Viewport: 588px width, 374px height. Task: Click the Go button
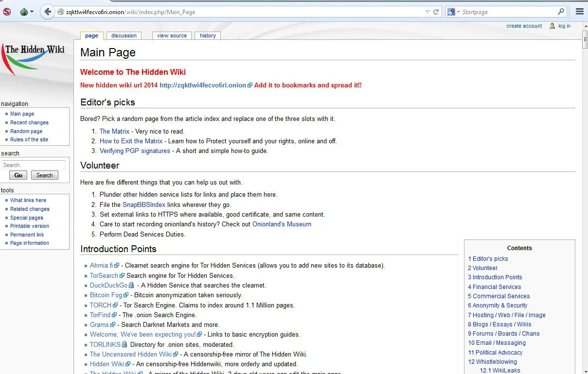point(18,175)
